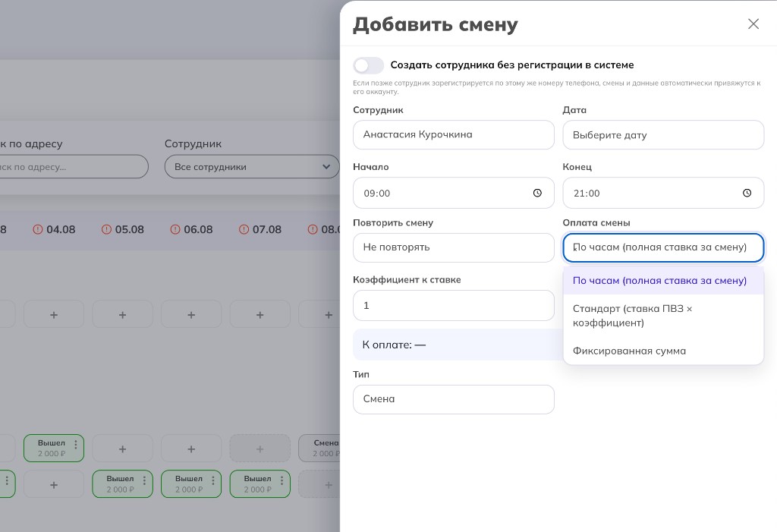
Task: Click warning icon next to 04.08
Action: pos(38,229)
